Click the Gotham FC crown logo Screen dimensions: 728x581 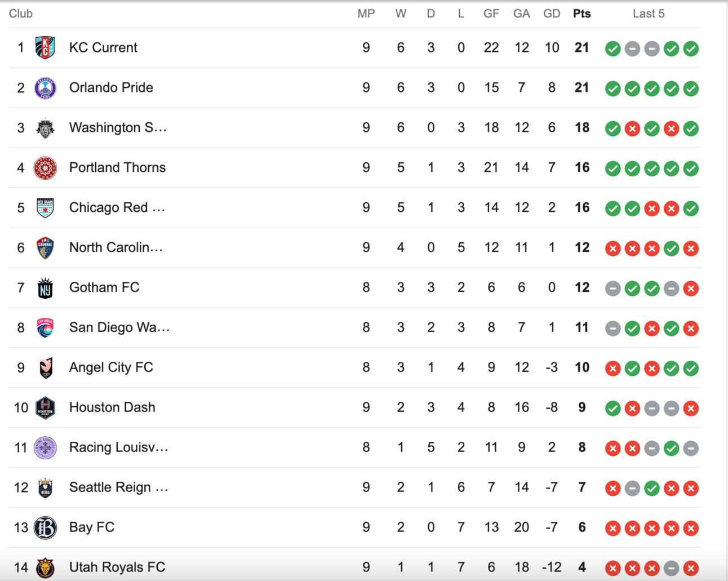pyautogui.click(x=45, y=288)
